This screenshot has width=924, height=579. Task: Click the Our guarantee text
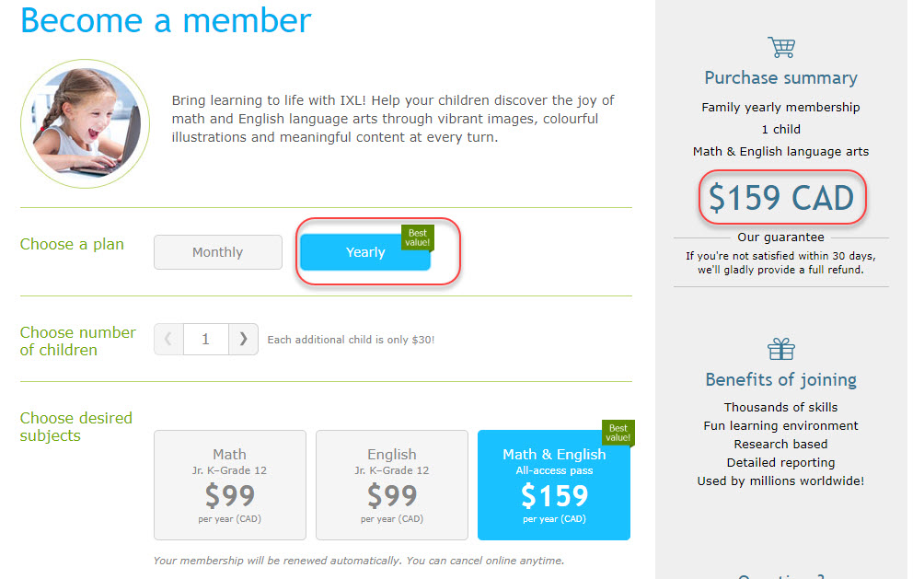pos(780,237)
